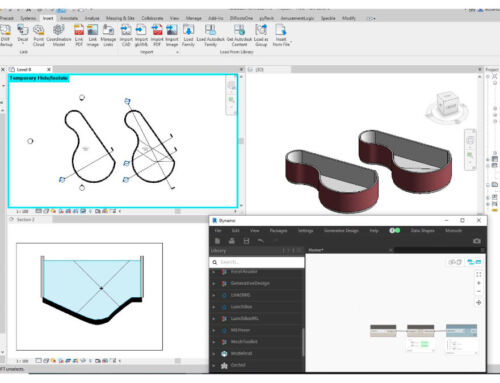Switch to the Massing & Site ribbon tab
The height and width of the screenshot is (383, 500).
[x=120, y=18]
